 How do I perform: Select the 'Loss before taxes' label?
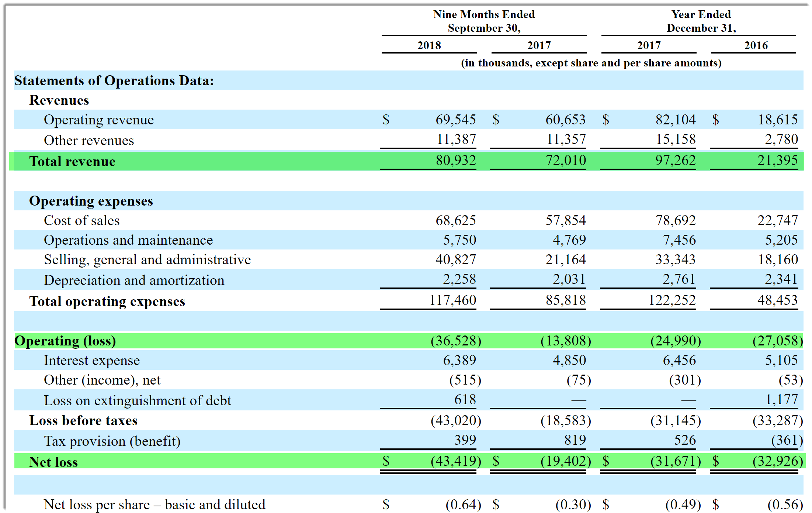83,420
